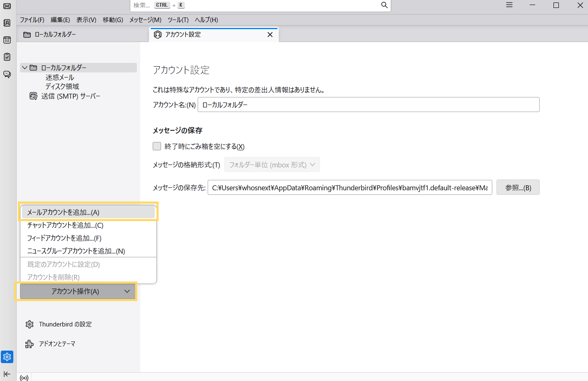
Task: Click the 参照 browse button
Action: pyautogui.click(x=518, y=188)
